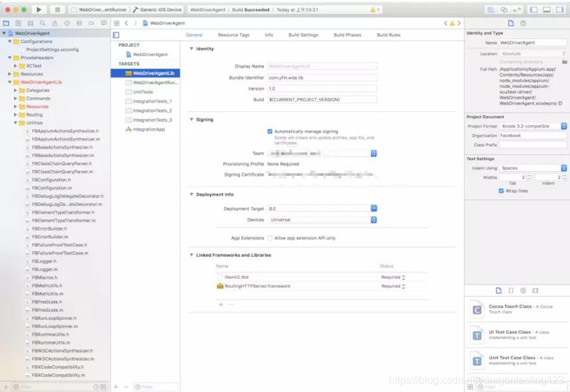Select the Generic iOS Device destination
Screen dimensions: 570x392
[157, 10]
